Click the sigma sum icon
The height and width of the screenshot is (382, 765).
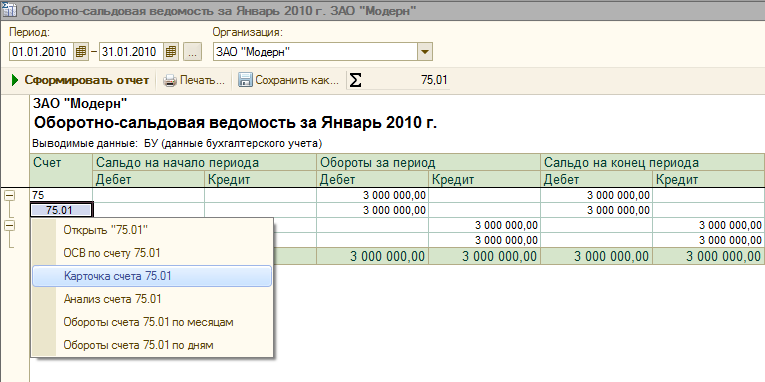click(356, 80)
